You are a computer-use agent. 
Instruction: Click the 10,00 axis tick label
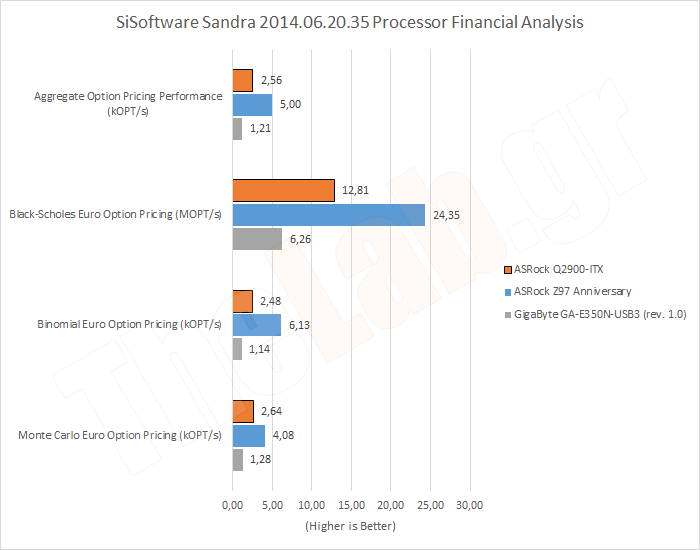tap(312, 505)
